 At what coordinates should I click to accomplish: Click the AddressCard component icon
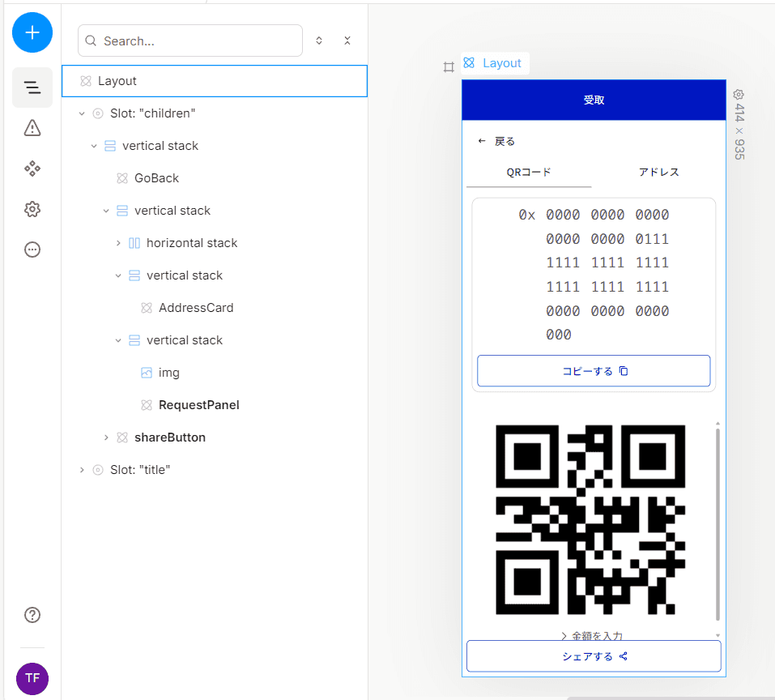pyautogui.click(x=147, y=308)
